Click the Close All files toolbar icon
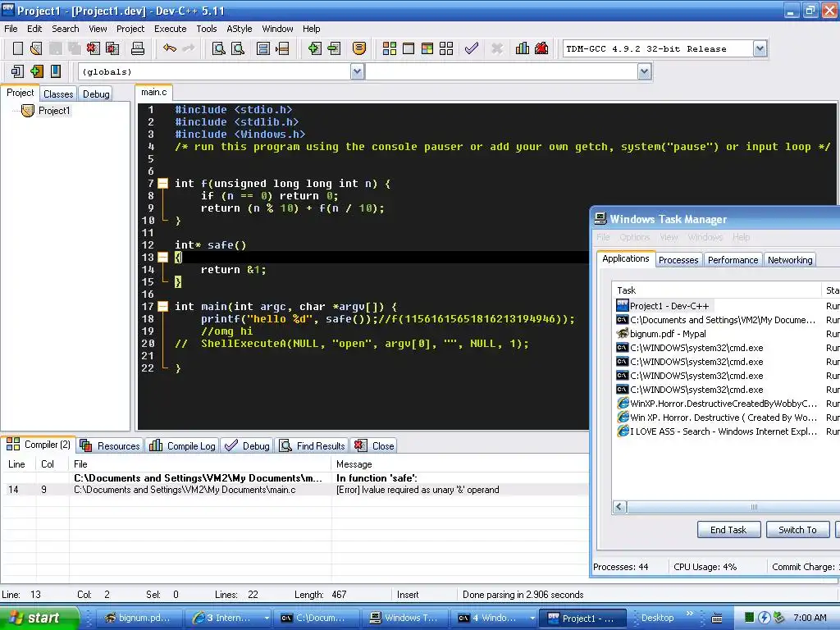 click(112, 48)
